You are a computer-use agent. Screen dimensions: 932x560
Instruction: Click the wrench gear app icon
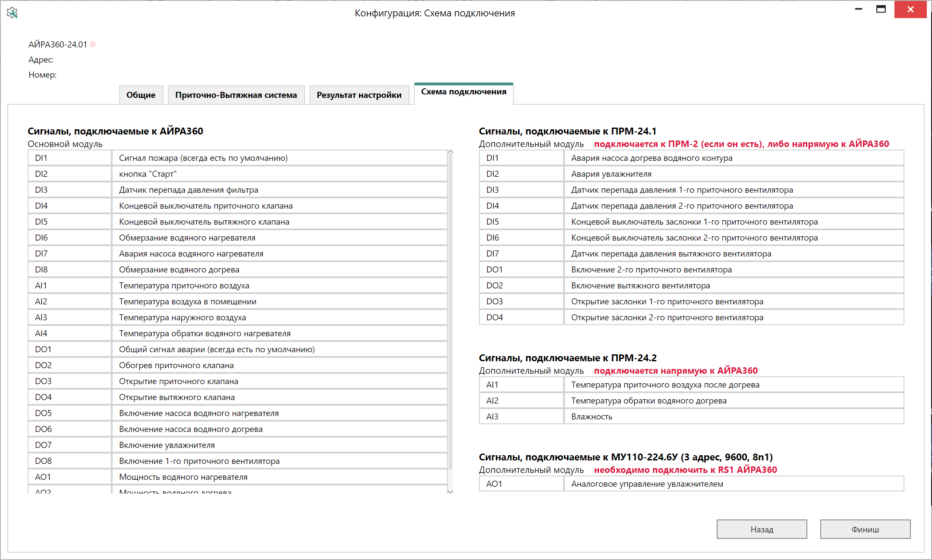point(12,13)
